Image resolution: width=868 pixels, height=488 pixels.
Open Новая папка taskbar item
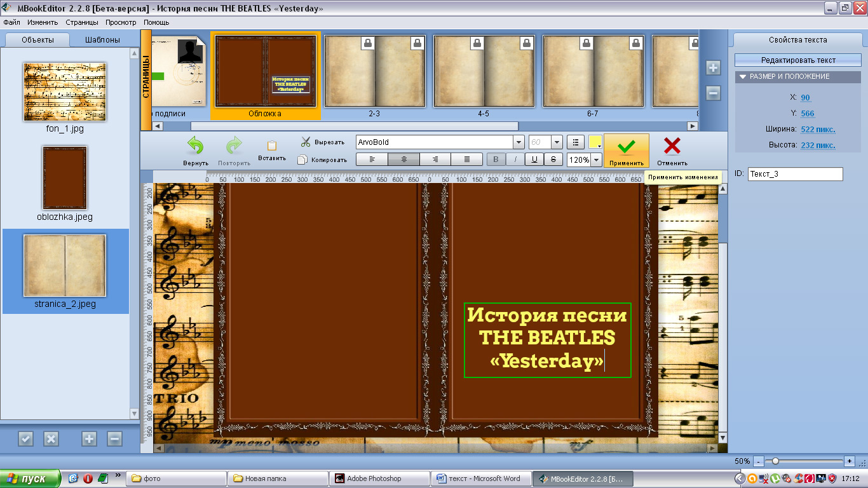pos(278,478)
